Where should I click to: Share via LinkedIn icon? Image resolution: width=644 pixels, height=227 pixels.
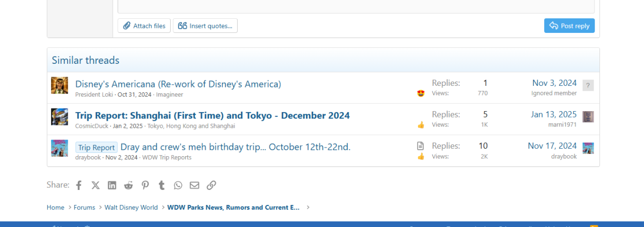(112, 185)
